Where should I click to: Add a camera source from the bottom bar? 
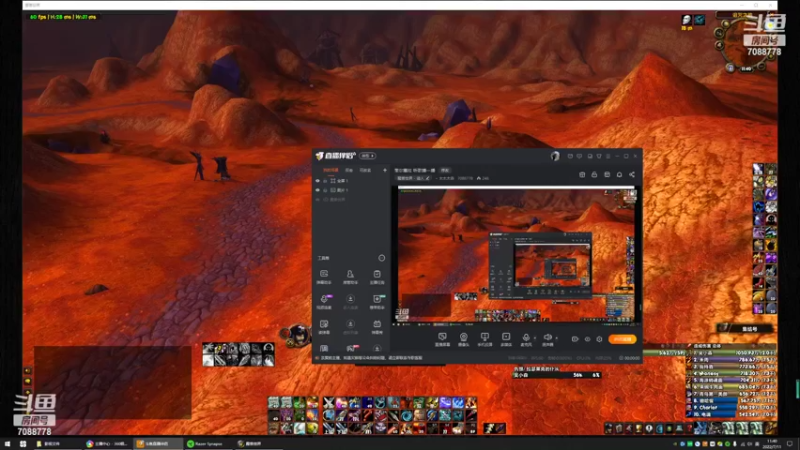(x=463, y=339)
